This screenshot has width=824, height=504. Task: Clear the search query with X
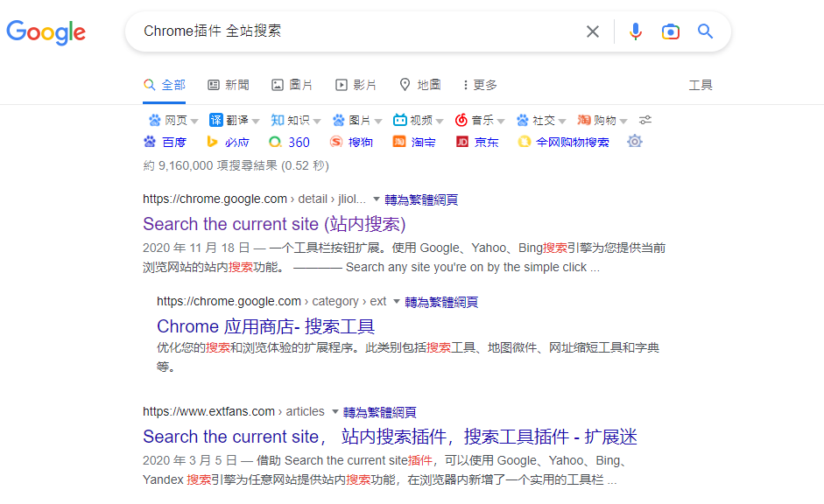point(593,31)
